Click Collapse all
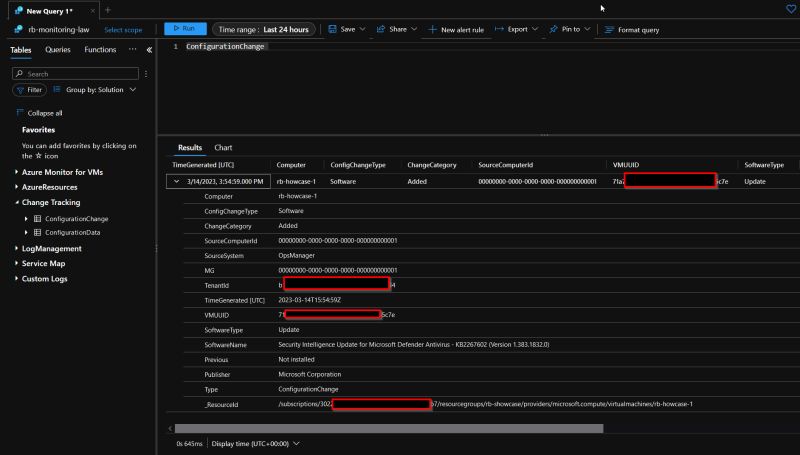This screenshot has width=800, height=455. (x=39, y=113)
